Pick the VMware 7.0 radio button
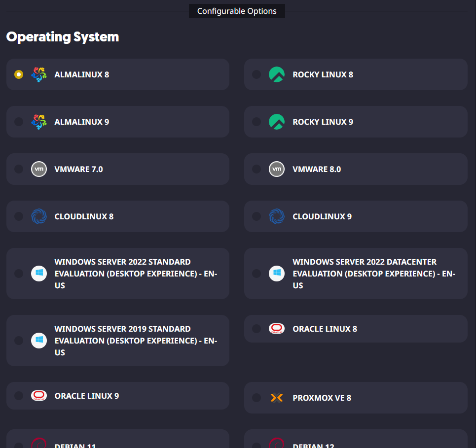Screen dimensions: 476x448 coord(19,169)
